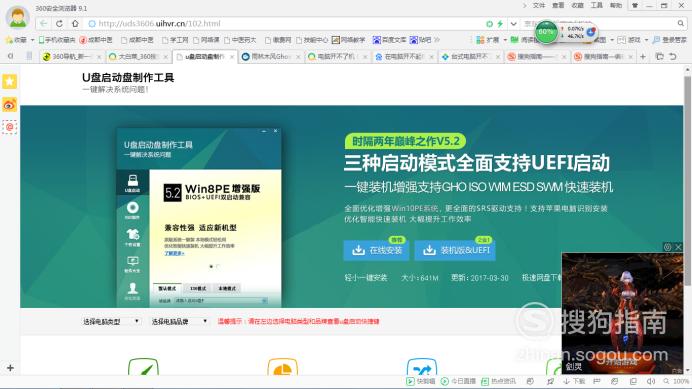This screenshot has width=692, height=389.
Task: Open the 文件 menu
Action: [539, 5]
